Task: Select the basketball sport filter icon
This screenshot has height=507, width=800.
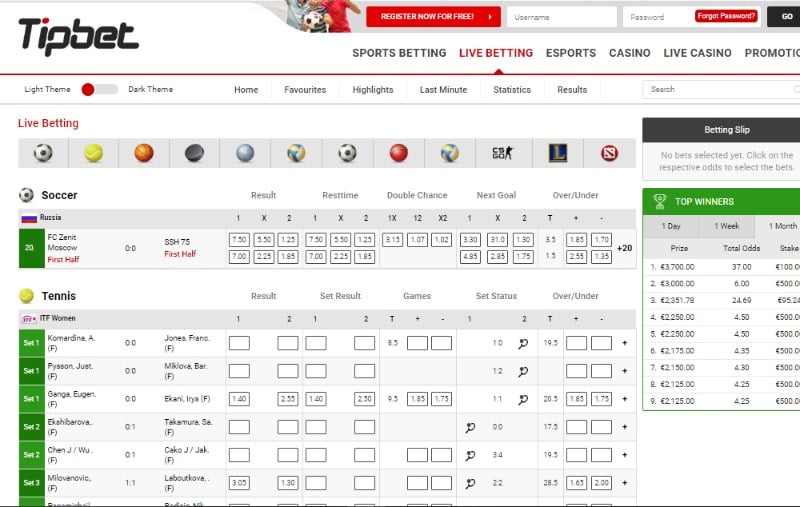Action: [x=144, y=153]
